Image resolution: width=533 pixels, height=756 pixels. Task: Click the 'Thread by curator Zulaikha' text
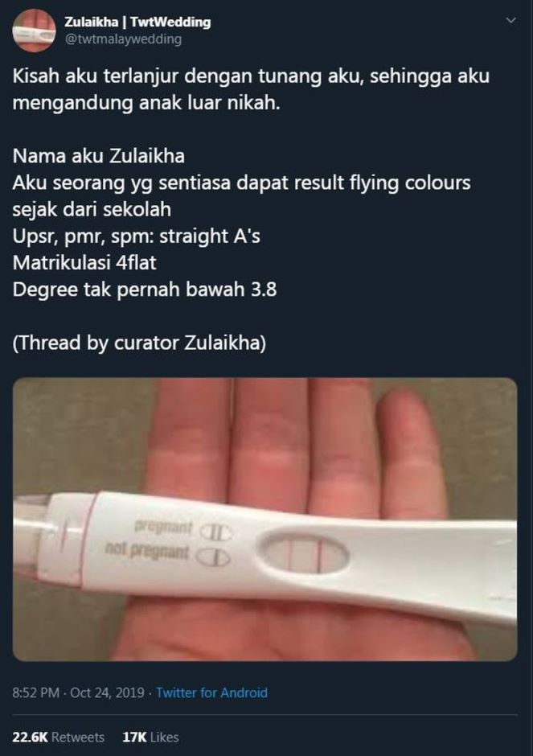click(x=139, y=343)
